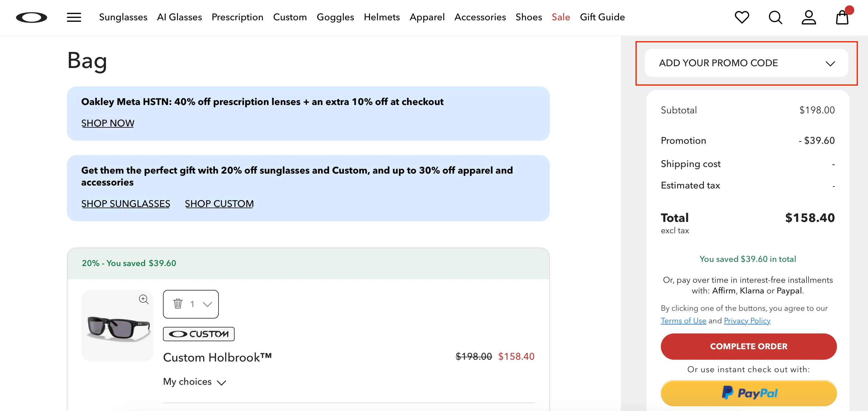Check out with the PayPal button
This screenshot has width=868, height=411.
pos(748,393)
